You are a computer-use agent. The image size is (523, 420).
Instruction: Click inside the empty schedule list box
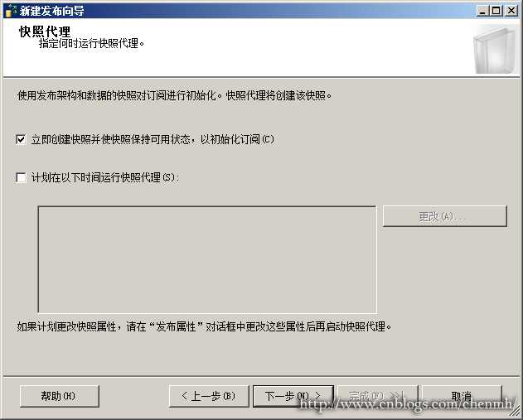(x=207, y=259)
